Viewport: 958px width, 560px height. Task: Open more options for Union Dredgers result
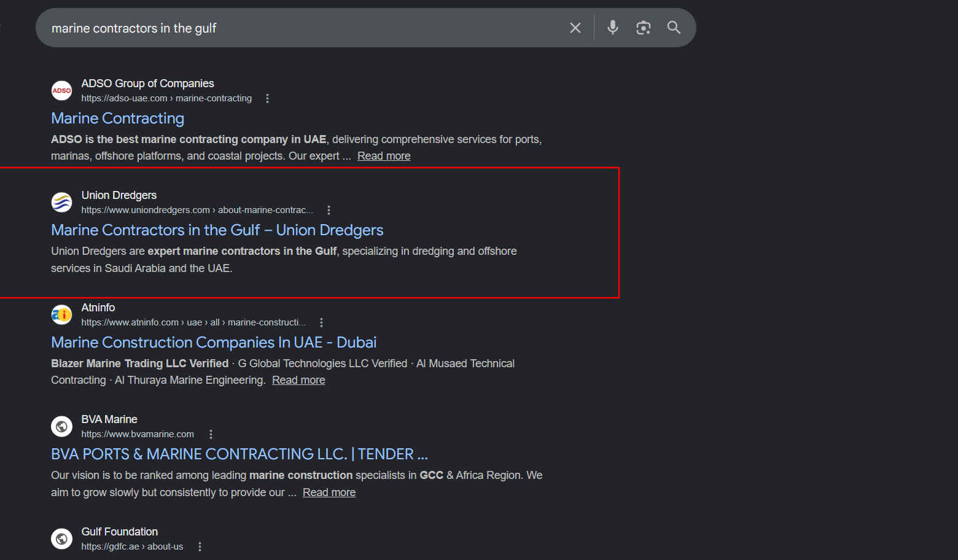click(x=329, y=210)
